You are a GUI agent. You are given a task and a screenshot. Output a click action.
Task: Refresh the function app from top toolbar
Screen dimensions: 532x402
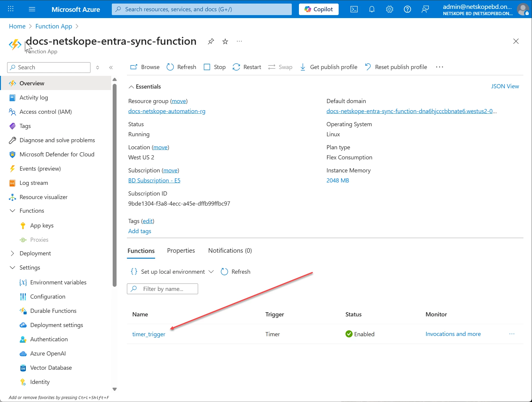click(x=181, y=67)
